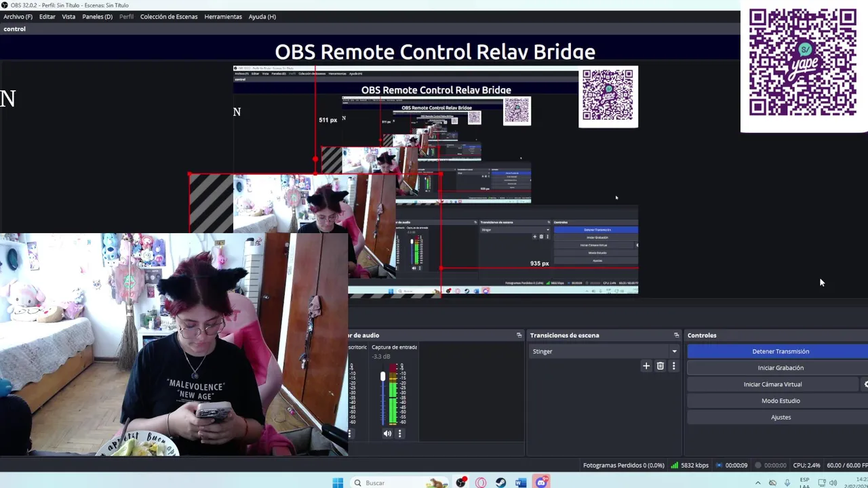Viewport: 868px width, 488px height.
Task: Pop out the audio mixer dock
Action: tap(519, 335)
